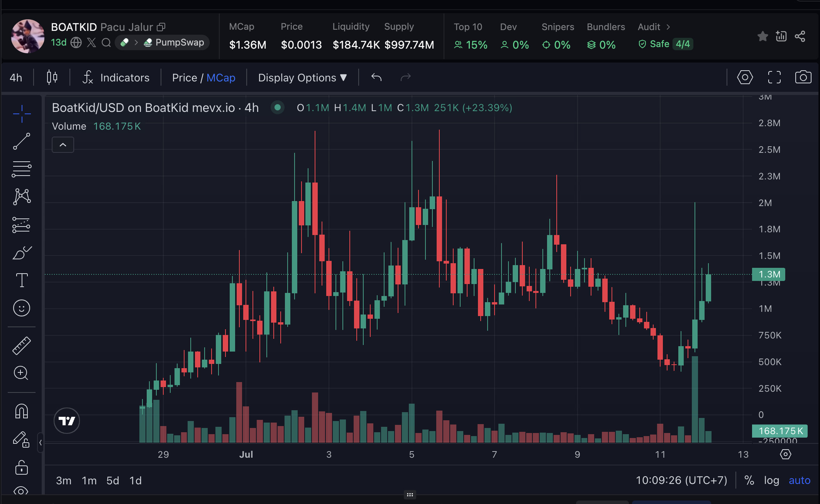820x504 pixels.
Task: Open the Indicators dialog
Action: pyautogui.click(x=116, y=78)
